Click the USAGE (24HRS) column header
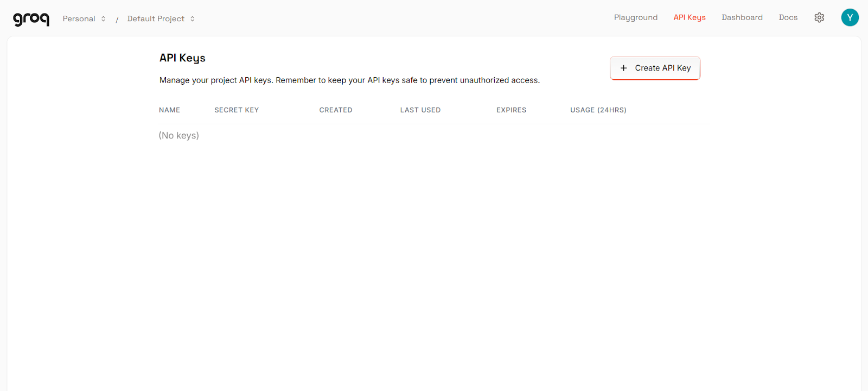 [x=598, y=110]
